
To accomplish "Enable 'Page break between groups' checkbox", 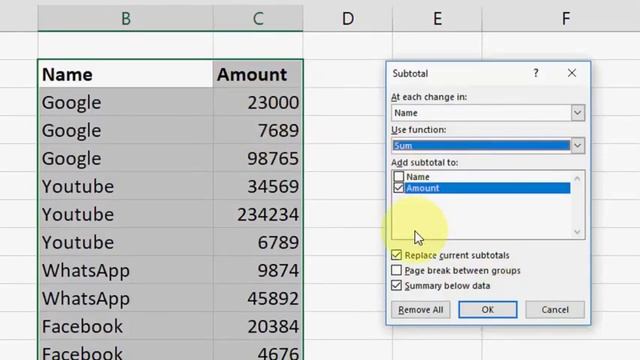I will click(396, 270).
